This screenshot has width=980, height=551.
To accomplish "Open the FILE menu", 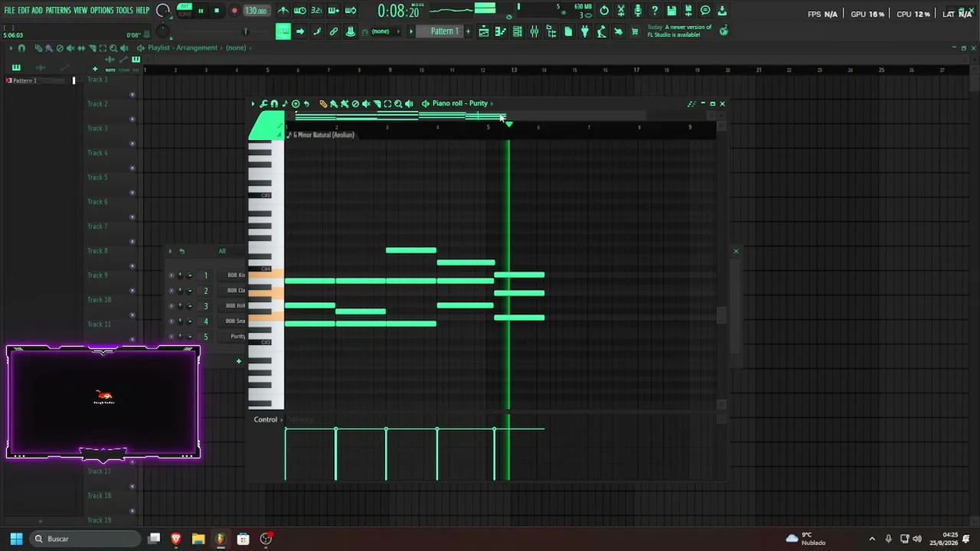I will [9, 11].
